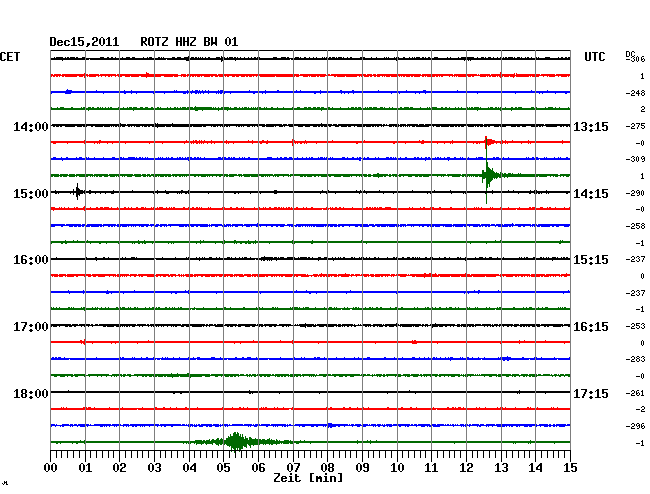650x494 pixels.
Task: Click the DC offset value '-309'
Action: point(635,159)
